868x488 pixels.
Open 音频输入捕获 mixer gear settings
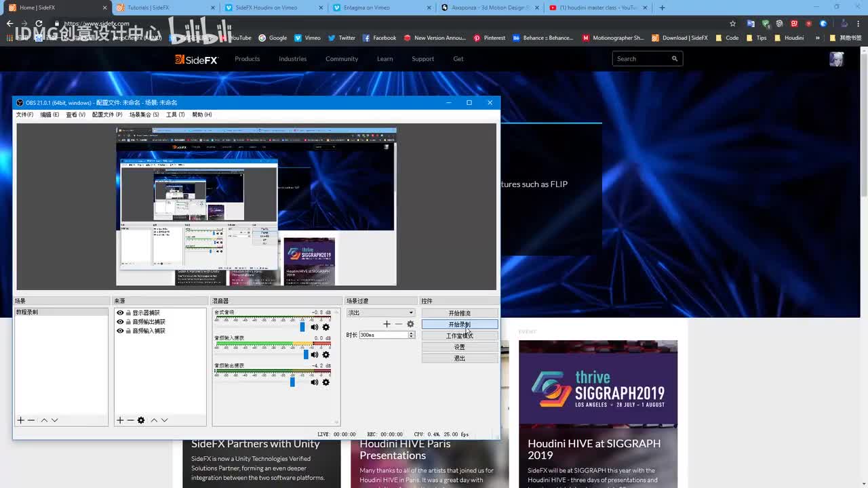(x=326, y=354)
